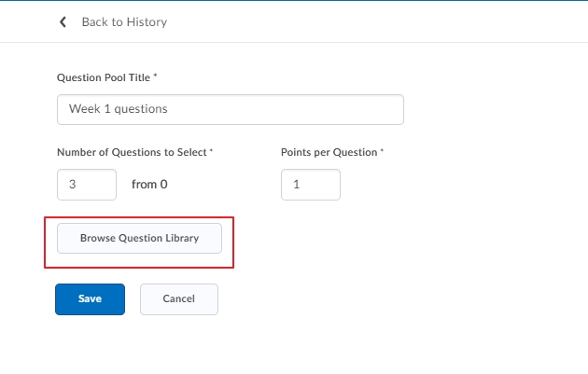Image resolution: width=588 pixels, height=374 pixels.
Task: Save the question pool
Action: [x=90, y=299]
